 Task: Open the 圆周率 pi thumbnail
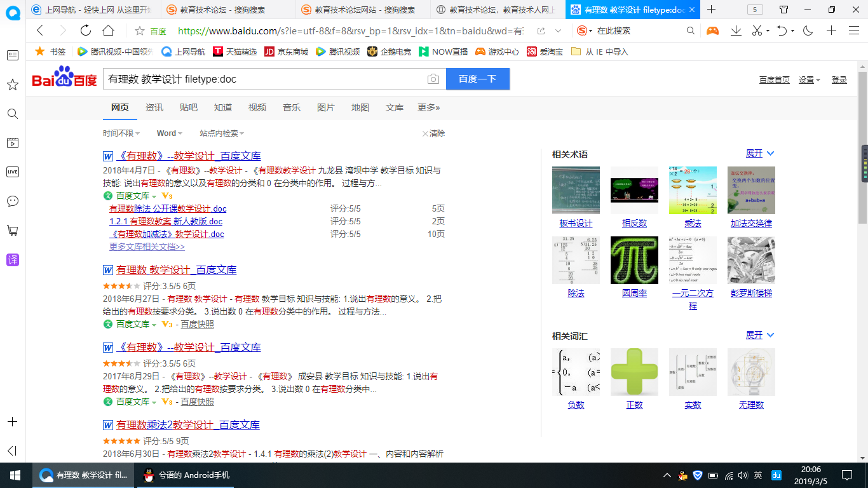click(634, 260)
